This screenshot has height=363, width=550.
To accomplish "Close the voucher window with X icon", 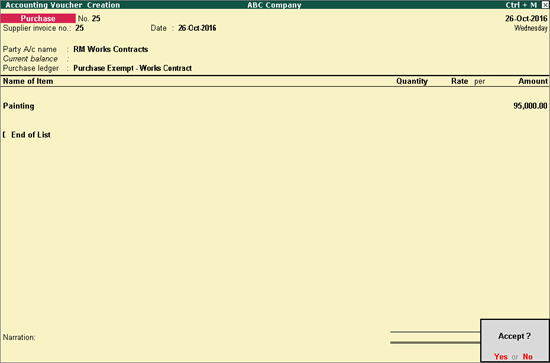I will (545, 5).
